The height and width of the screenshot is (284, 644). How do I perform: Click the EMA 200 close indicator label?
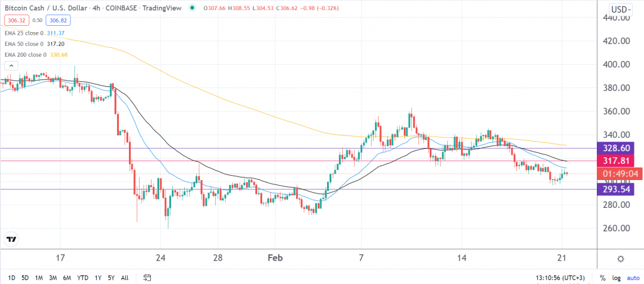point(25,55)
